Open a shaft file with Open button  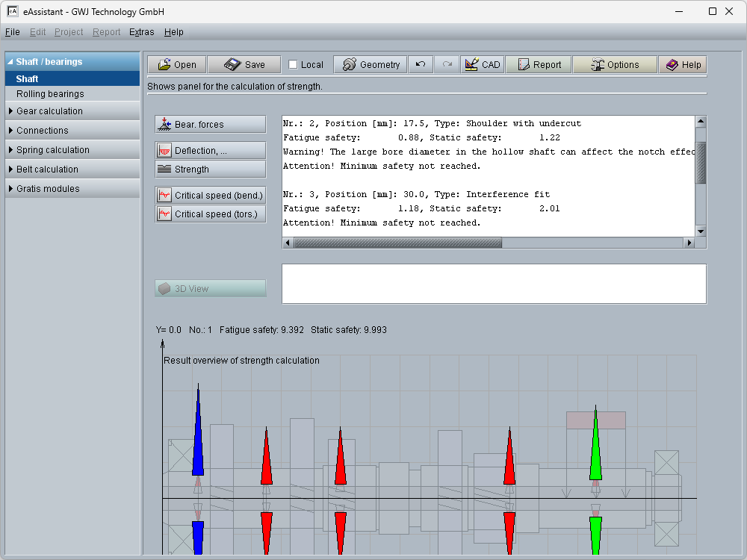176,65
